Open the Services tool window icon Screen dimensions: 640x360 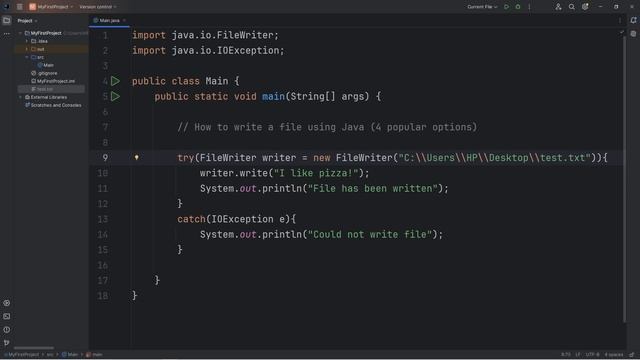[7, 303]
